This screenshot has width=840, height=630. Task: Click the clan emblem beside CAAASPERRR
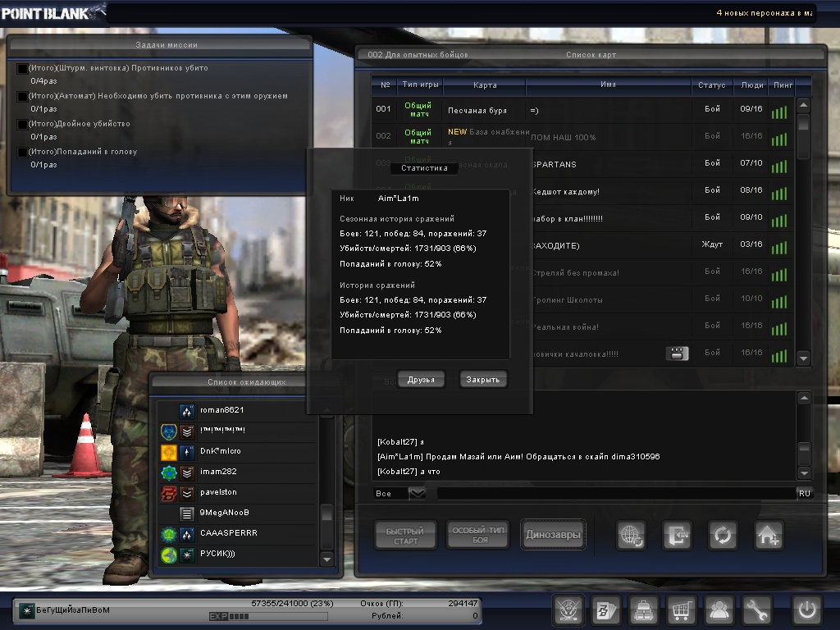tap(169, 534)
